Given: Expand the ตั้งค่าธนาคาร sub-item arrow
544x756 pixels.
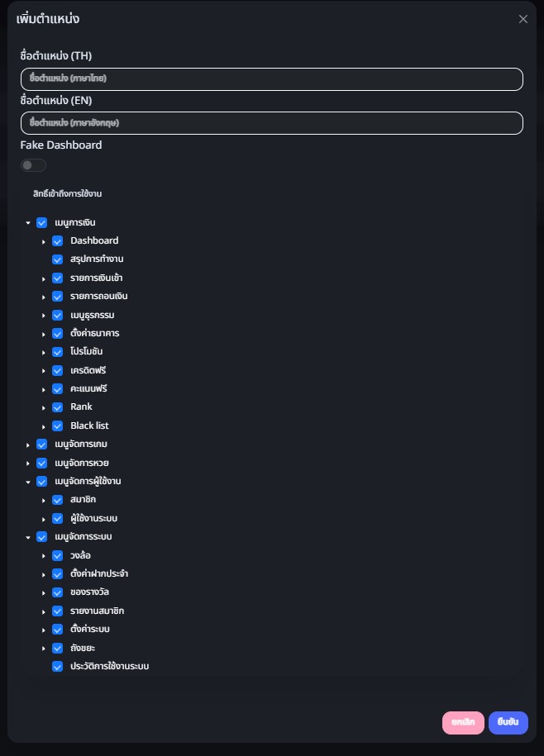Looking at the screenshot, I should [44, 334].
